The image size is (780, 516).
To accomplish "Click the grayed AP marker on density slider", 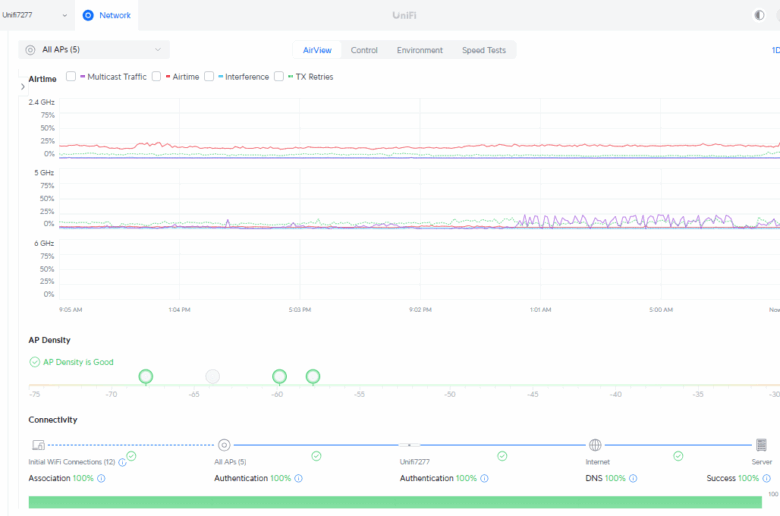I will pyautogui.click(x=212, y=376).
